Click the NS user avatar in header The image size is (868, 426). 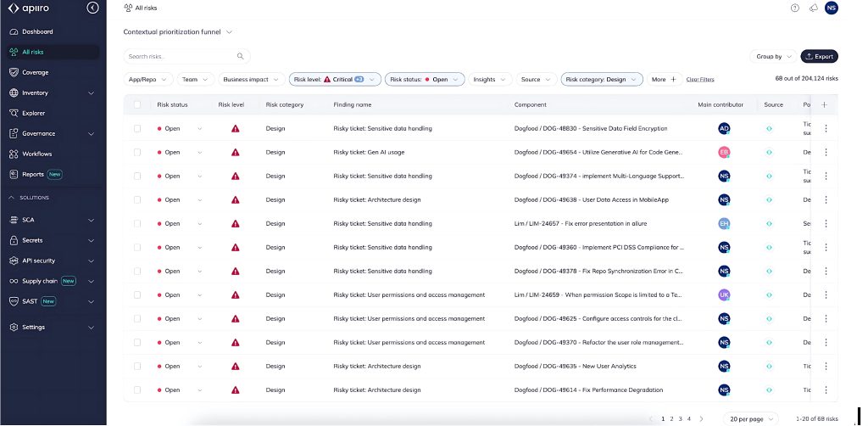point(832,8)
